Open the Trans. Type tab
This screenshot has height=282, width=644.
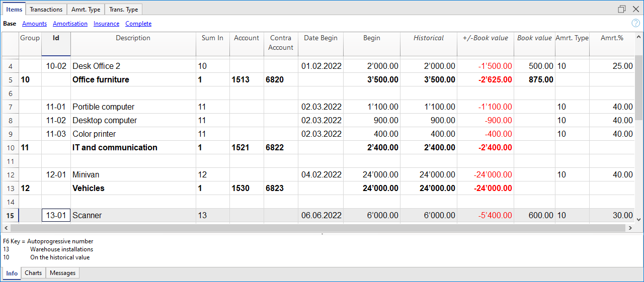(124, 10)
